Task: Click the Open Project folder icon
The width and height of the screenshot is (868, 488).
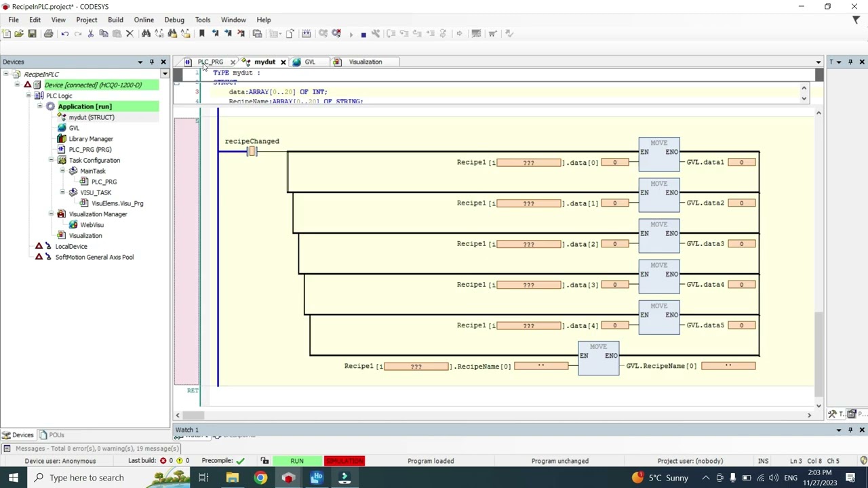Action: click(x=19, y=33)
